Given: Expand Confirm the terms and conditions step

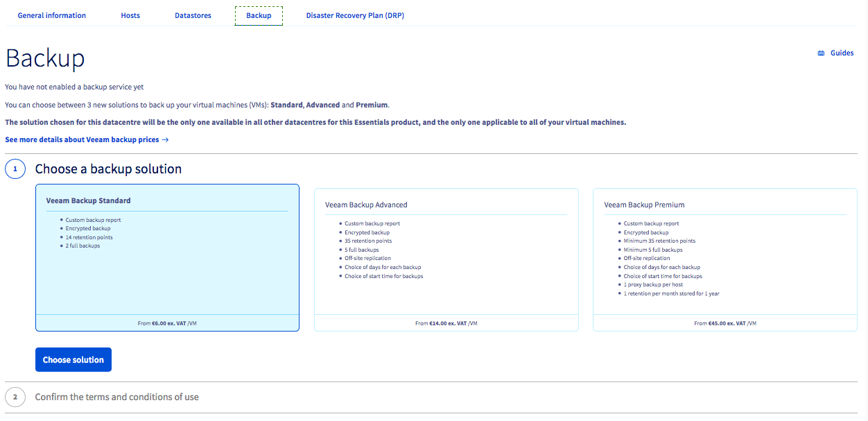Looking at the screenshot, I should (x=116, y=397).
